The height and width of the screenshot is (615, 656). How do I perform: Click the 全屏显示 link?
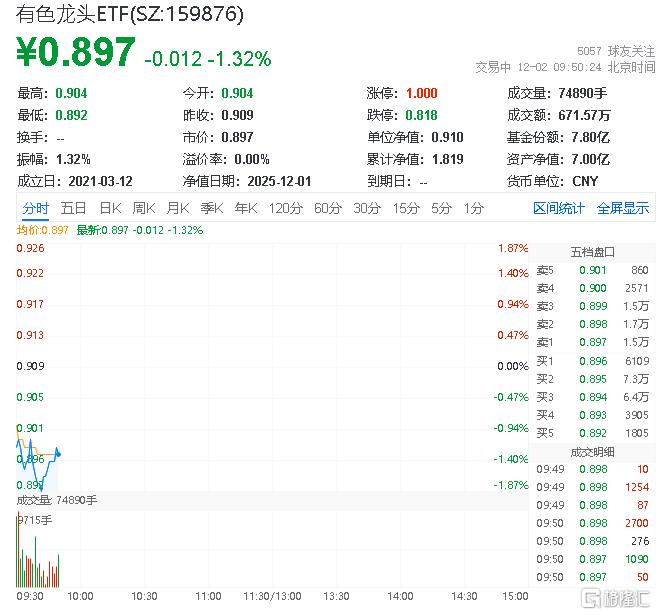[623, 208]
